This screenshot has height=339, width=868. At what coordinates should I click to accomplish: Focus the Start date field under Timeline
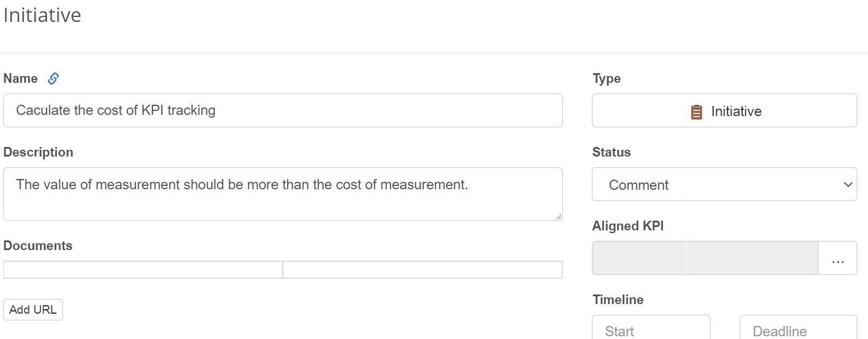[x=650, y=330]
